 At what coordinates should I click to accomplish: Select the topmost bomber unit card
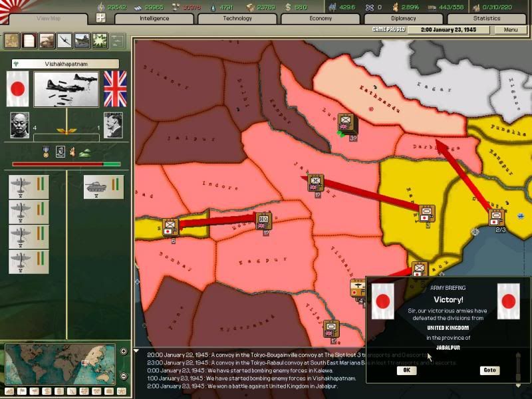click(x=29, y=187)
